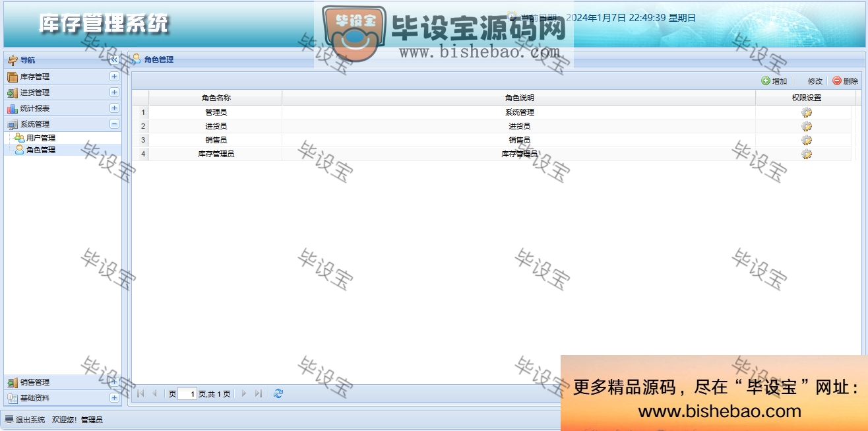Click the 销售管理 icon
868x431 pixels.
point(13,382)
